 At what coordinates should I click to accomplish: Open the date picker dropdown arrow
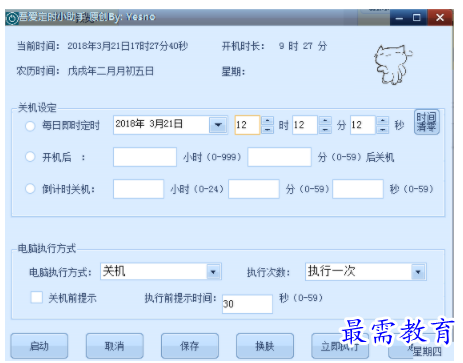click(218, 125)
